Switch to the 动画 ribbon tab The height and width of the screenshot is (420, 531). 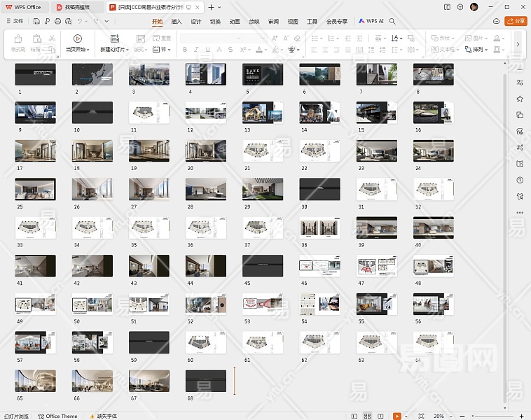click(235, 21)
